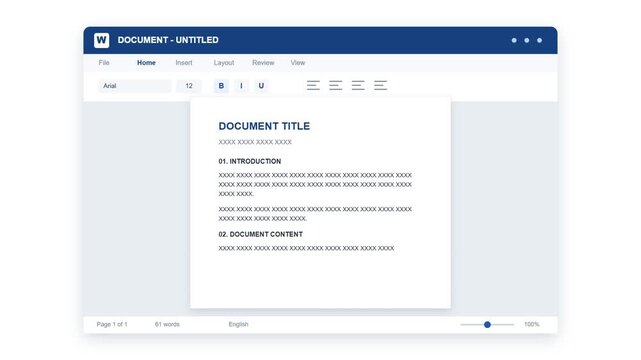The height and width of the screenshot is (360, 641).
Task: Toggle Bold formatting
Action: (221, 86)
